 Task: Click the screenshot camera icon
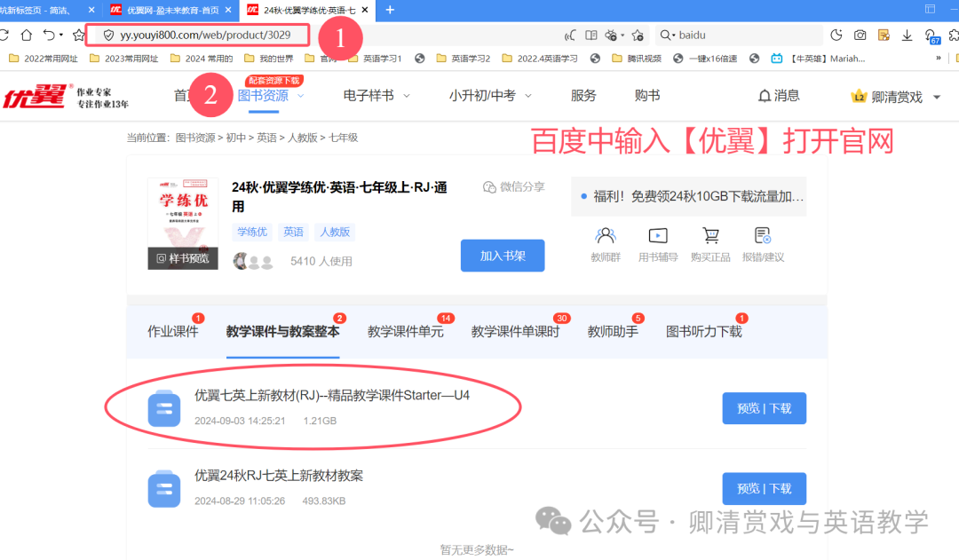860,35
